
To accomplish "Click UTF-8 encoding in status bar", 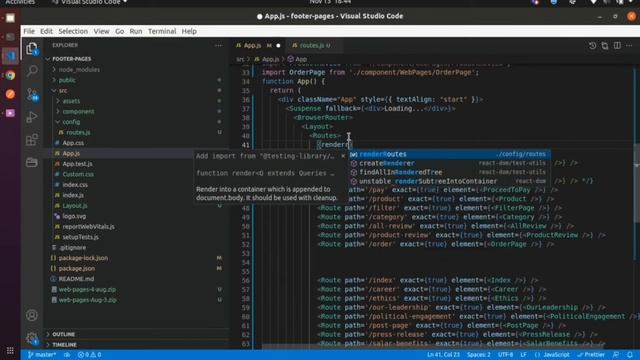I will tap(505, 355).
